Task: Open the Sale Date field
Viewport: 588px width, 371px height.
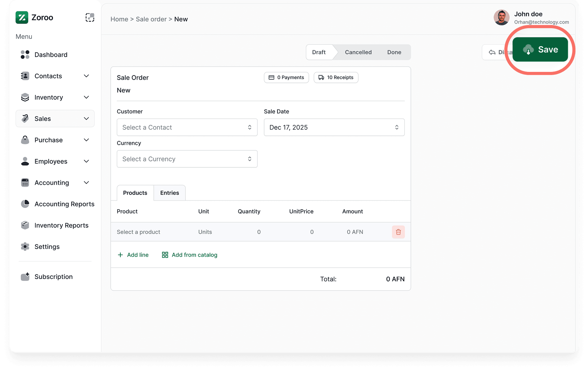Action: 334,127
